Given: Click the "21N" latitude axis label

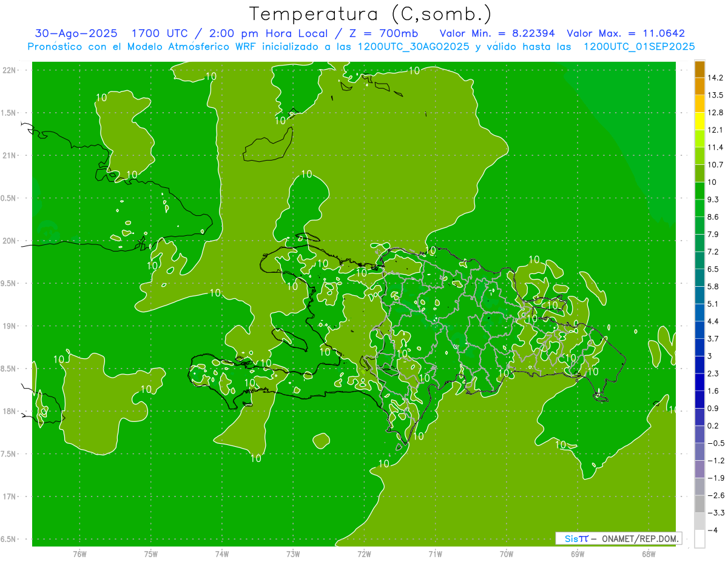Looking at the screenshot, I should tap(10, 156).
